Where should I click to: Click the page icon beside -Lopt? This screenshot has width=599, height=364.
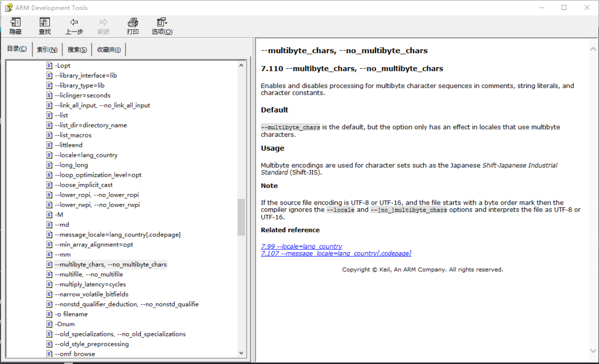pyautogui.click(x=49, y=65)
